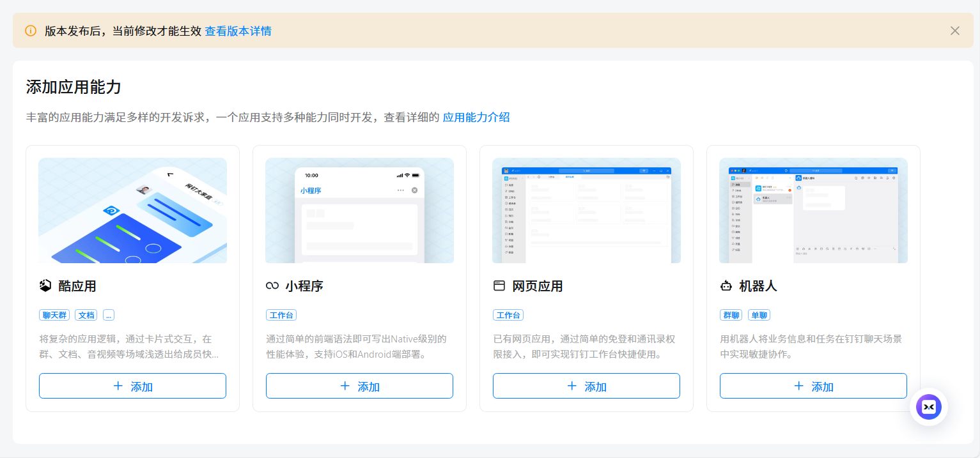Click the 网页应用 browser window icon

499,286
